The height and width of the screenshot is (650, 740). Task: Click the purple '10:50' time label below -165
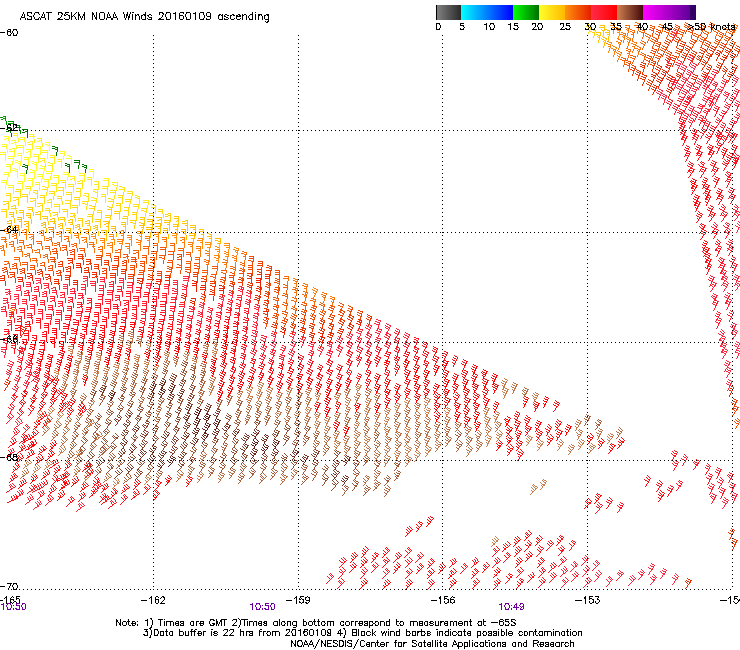pos(13,607)
